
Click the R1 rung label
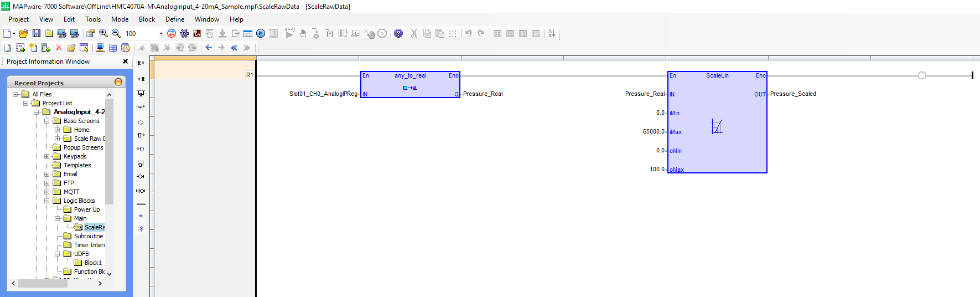pyautogui.click(x=250, y=75)
